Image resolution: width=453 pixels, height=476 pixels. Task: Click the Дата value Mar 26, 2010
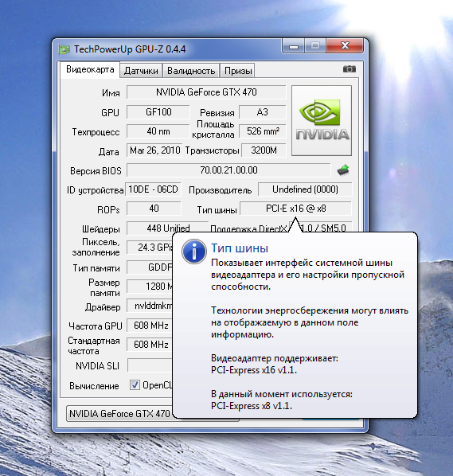154,150
